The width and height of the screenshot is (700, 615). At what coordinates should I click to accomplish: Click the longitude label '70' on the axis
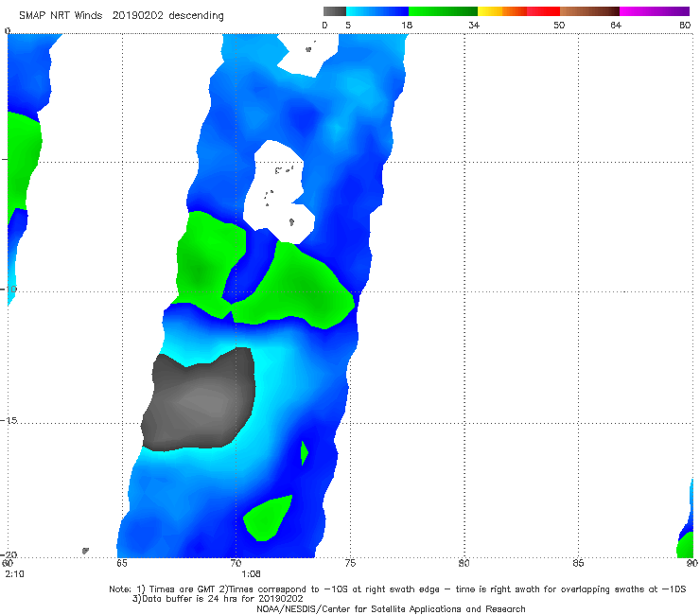point(236,563)
